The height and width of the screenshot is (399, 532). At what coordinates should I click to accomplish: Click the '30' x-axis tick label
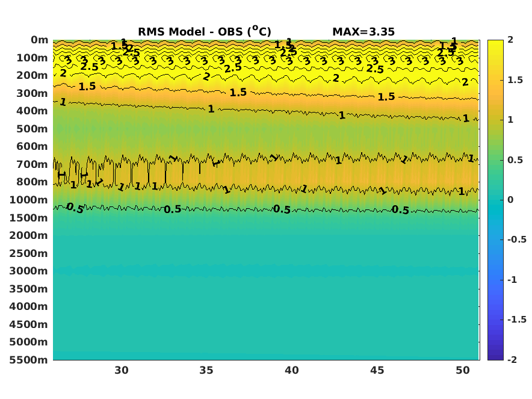[x=122, y=370]
